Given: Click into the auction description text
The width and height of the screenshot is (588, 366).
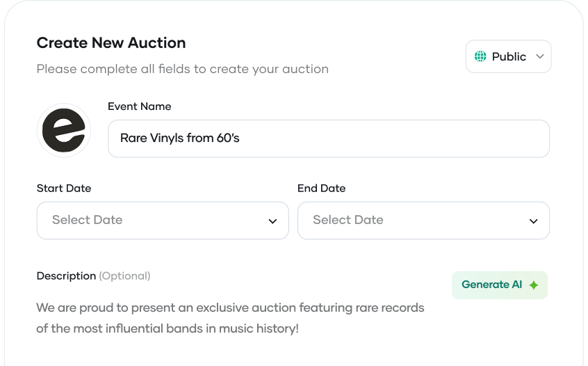Looking at the screenshot, I should pos(230,308).
